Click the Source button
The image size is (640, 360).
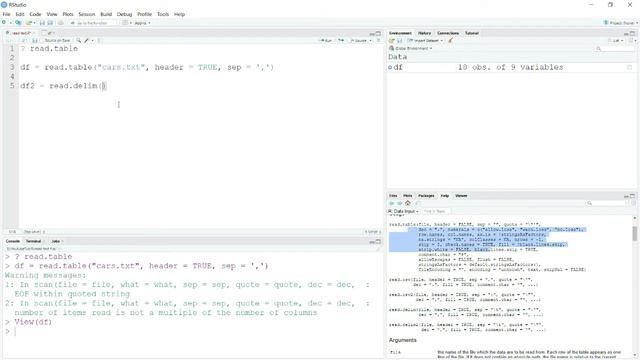(359, 40)
